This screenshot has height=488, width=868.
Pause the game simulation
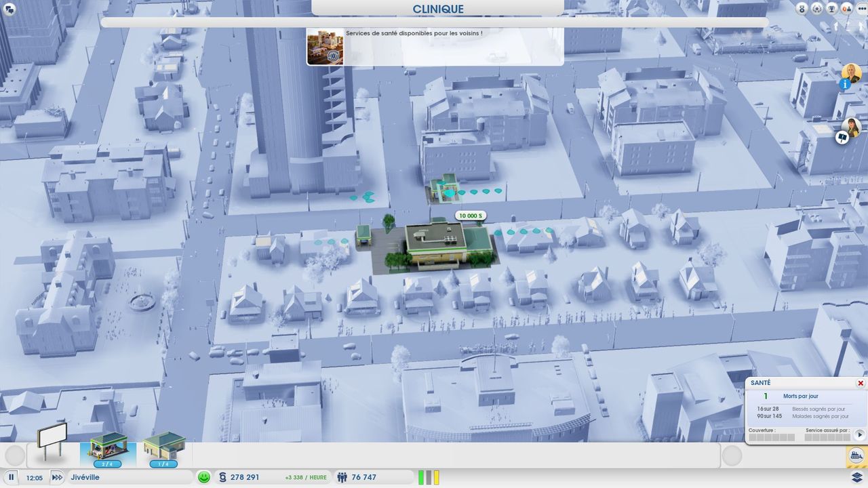pos(12,477)
